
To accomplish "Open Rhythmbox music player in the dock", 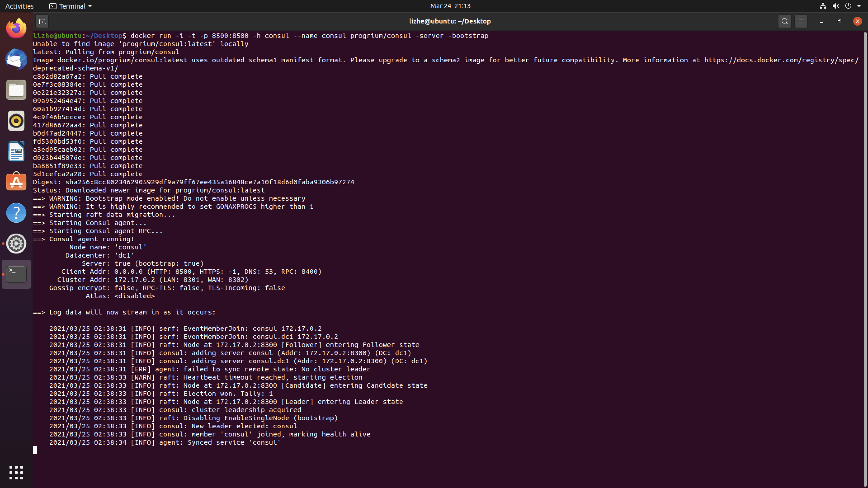I will pos(16,121).
